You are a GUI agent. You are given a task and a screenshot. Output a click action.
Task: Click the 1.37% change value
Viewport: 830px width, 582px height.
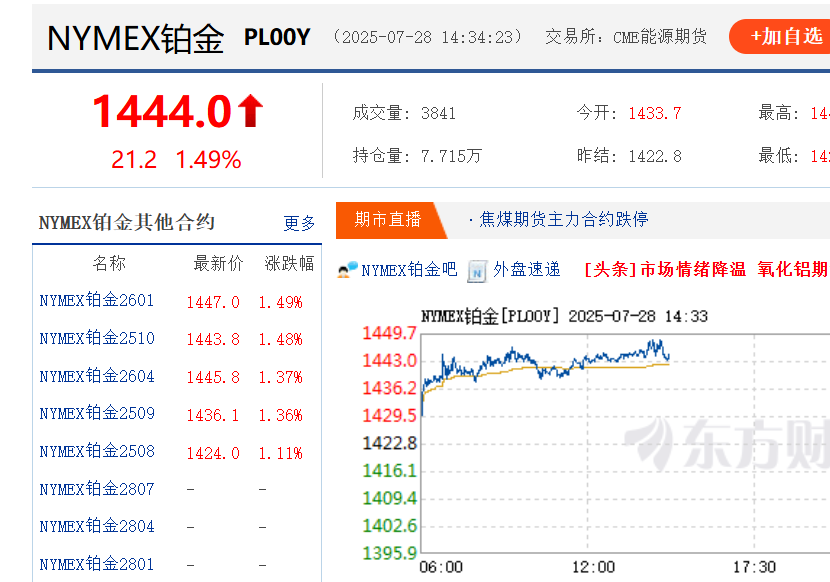click(281, 378)
